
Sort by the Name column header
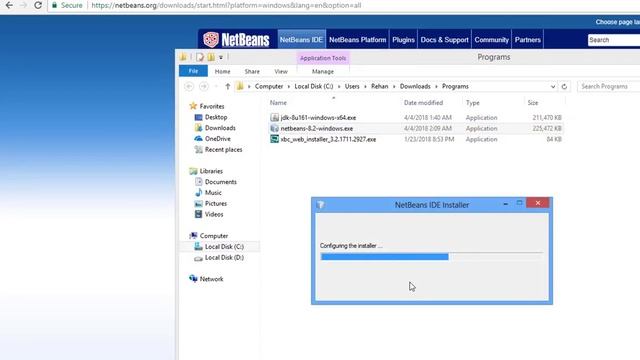pos(278,103)
